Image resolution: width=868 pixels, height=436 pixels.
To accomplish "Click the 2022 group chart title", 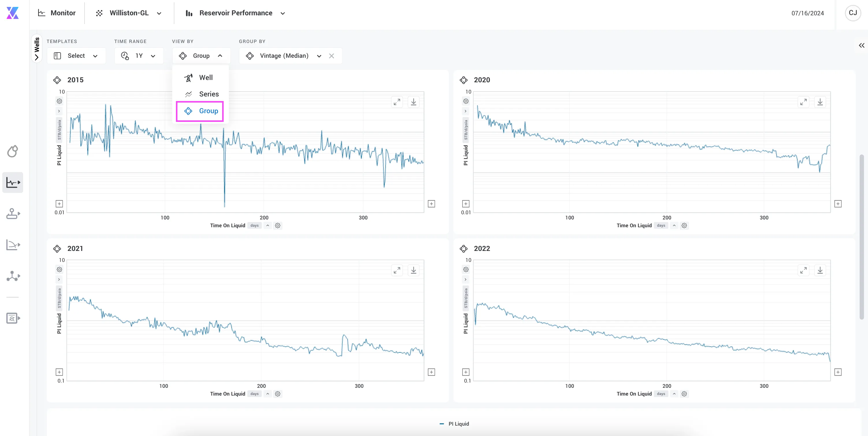I will click(x=482, y=249).
